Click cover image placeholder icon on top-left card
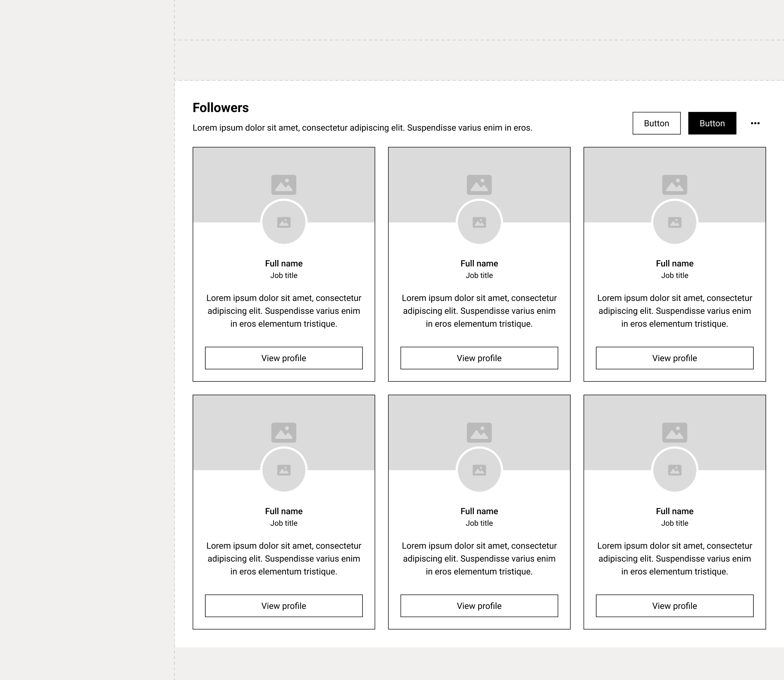 tap(284, 185)
